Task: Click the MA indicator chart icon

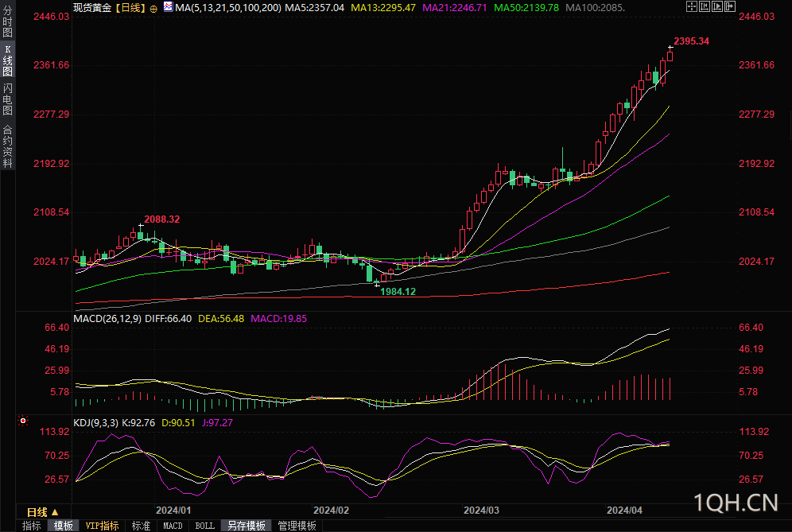Action: [168, 6]
